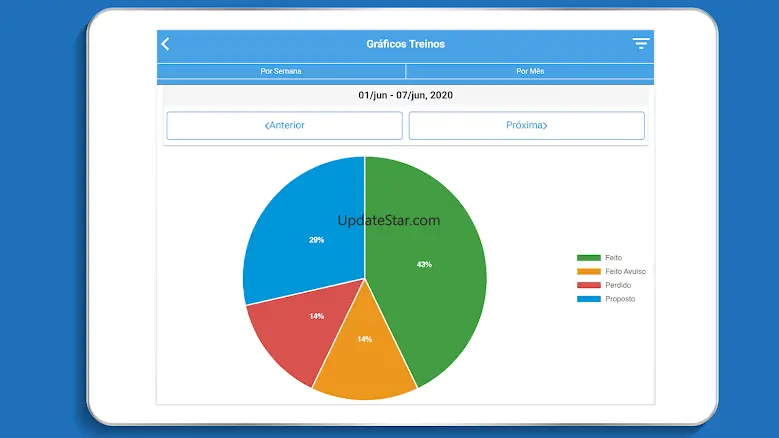Click the blue Proposto legend swatch
This screenshot has width=779, height=438.
588,299
